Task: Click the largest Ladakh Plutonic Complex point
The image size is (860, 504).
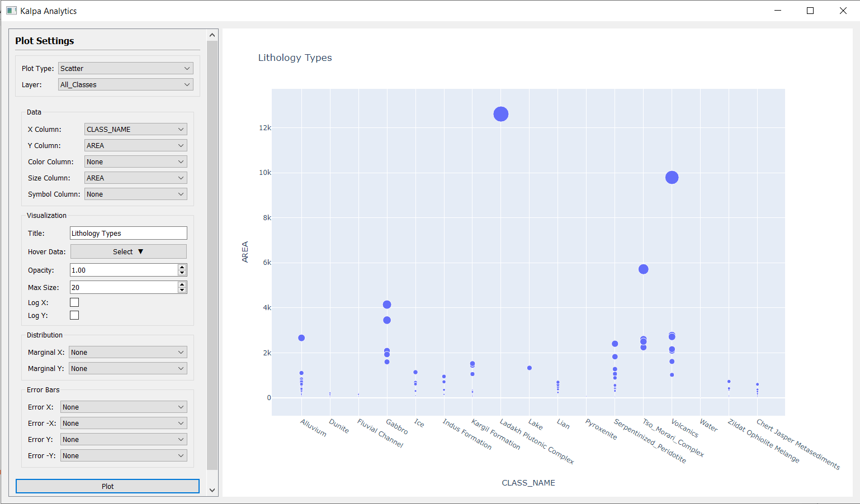Action: 501,114
